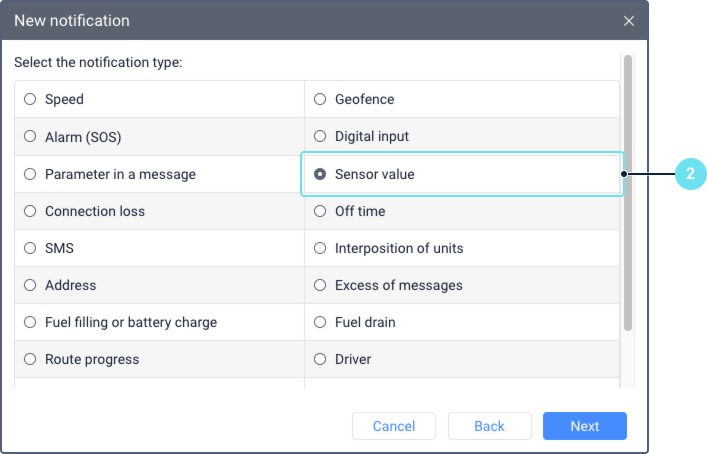This screenshot has width=707, height=454.
Task: Choose Connection loss notification type
Action: point(30,211)
